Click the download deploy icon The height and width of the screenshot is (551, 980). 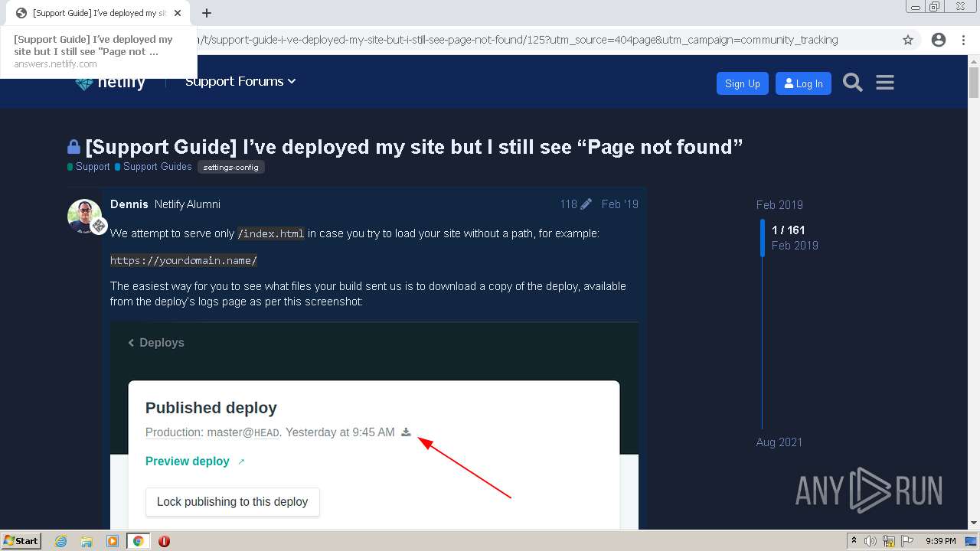(406, 432)
